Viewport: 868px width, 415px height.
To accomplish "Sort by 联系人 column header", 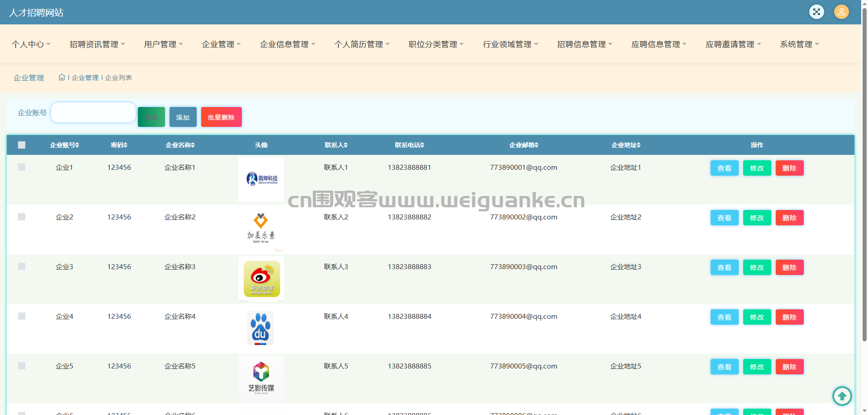I will click(336, 145).
